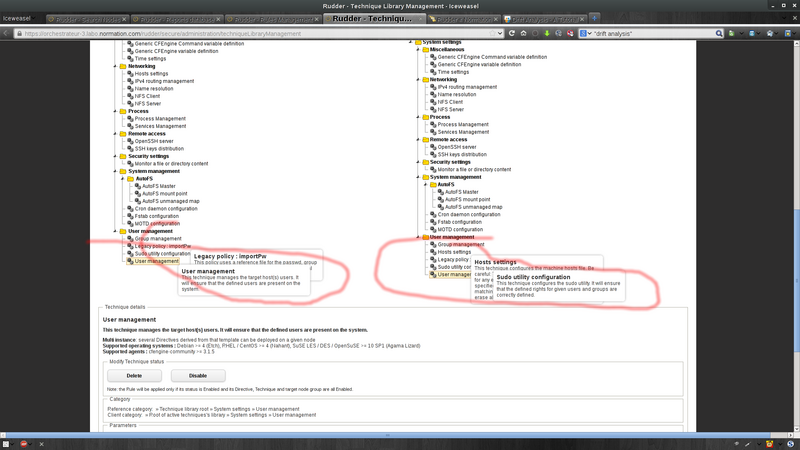
Task: Click the gear icon beside OpenSSH server in the left tree
Action: click(x=130, y=141)
